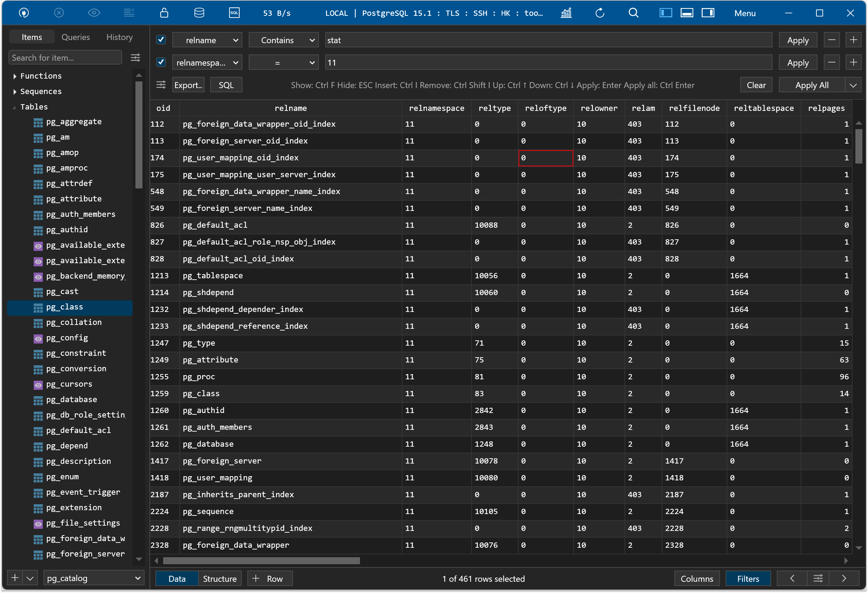Click the search magnifier icon

click(x=634, y=13)
